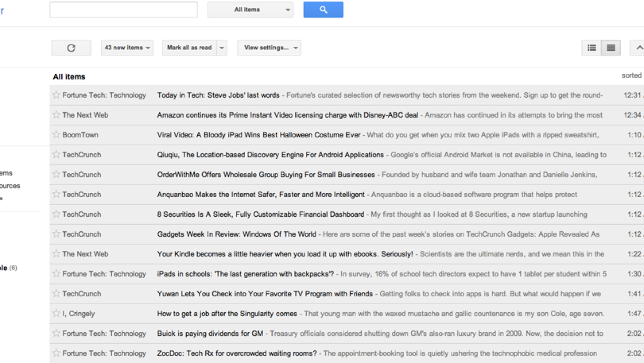Star the Kindle becomes heavier item
Image resolution: width=644 pixels, height=363 pixels.
point(56,254)
